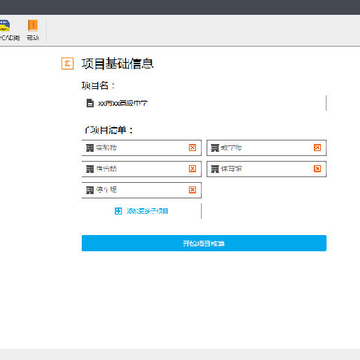Click the 添加更多子项目 link
This screenshot has height=360, width=360.
147,211
